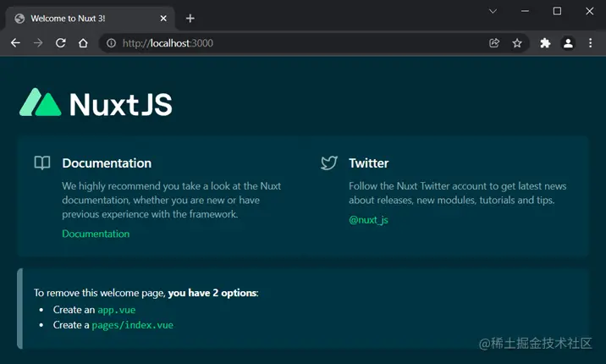Click 'Follow the Nuxt Twitter account' paragraph
606x364 pixels.
click(x=458, y=193)
